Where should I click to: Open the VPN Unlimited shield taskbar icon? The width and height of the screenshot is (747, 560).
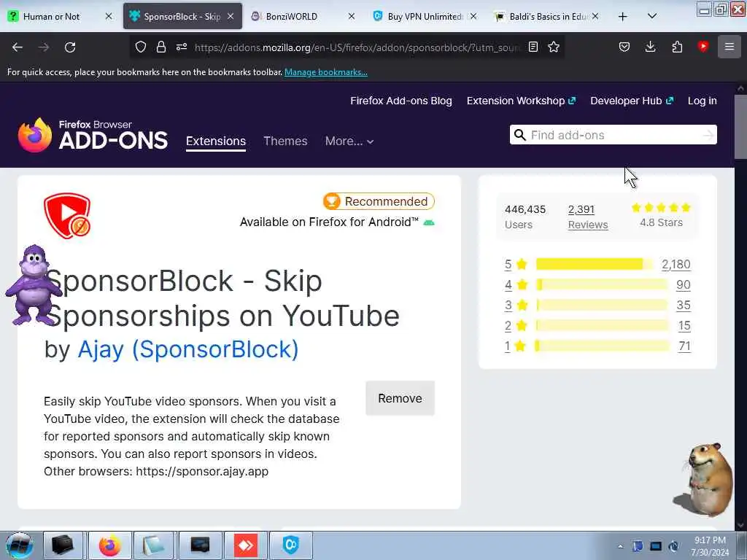coord(291,545)
